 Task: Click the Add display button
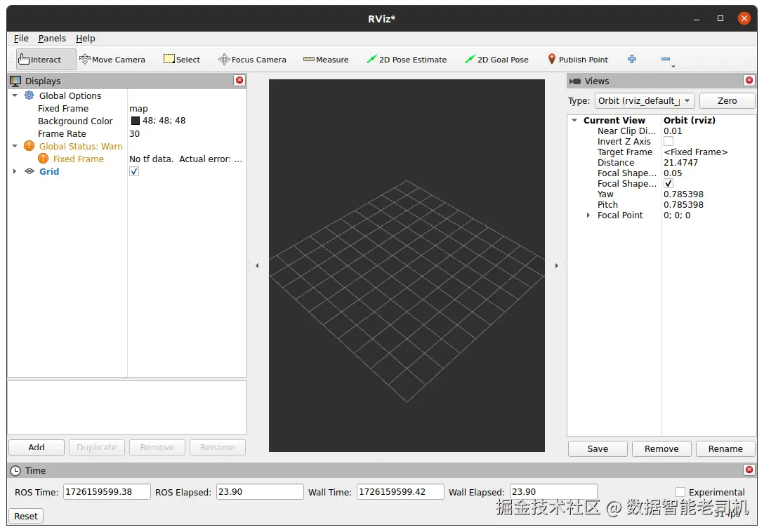coord(37,447)
